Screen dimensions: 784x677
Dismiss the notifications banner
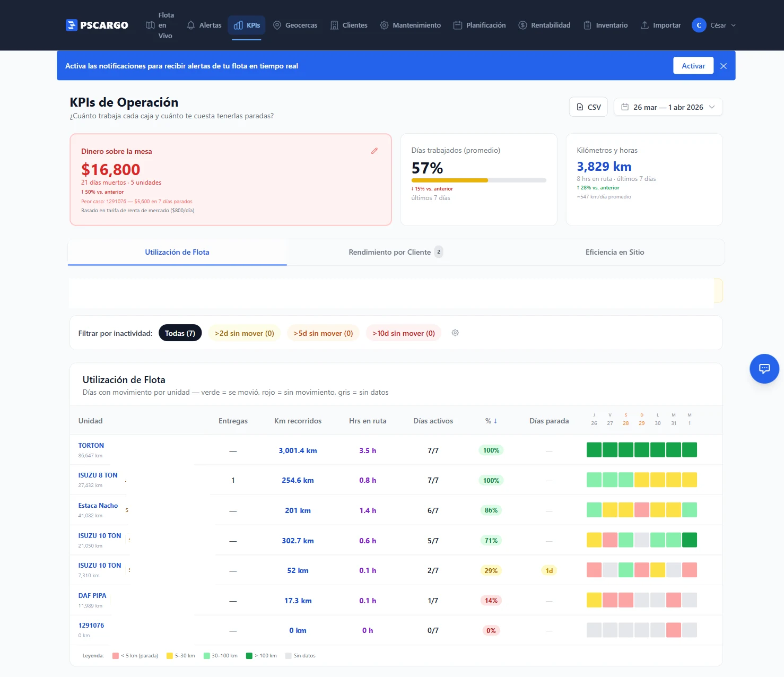point(724,66)
